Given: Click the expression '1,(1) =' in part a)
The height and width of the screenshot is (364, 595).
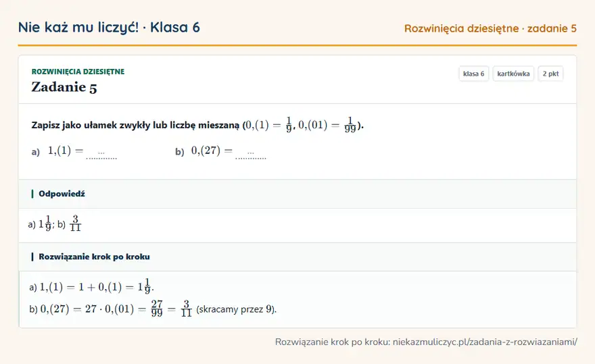Looking at the screenshot, I should (66, 151).
